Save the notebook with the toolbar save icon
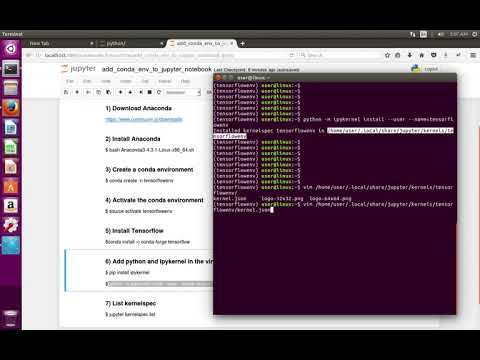 (x=66, y=92)
